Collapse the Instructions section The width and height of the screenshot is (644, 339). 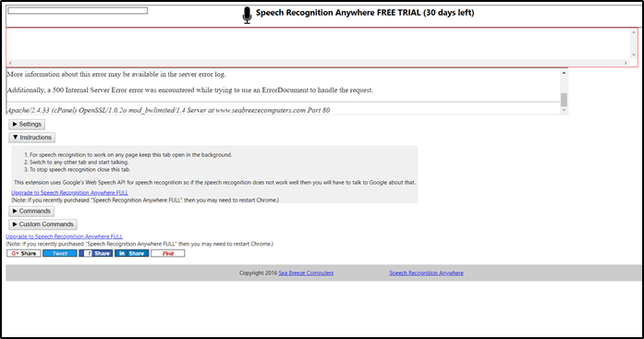click(x=32, y=138)
